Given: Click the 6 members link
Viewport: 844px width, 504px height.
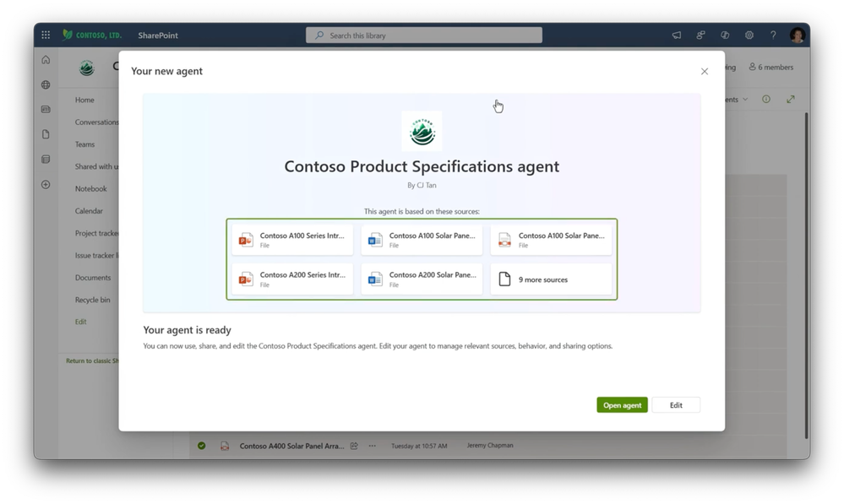Looking at the screenshot, I should click(x=770, y=68).
